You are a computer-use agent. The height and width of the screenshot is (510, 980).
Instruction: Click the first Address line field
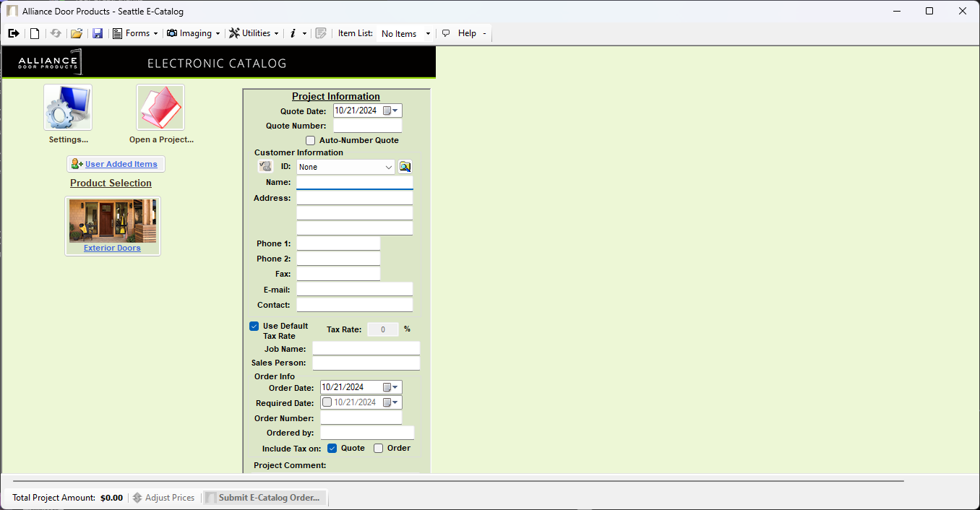tap(355, 198)
